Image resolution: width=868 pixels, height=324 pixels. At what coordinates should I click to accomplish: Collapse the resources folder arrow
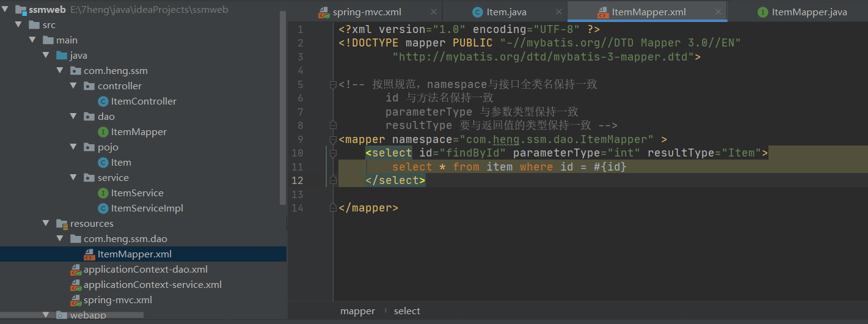point(46,224)
